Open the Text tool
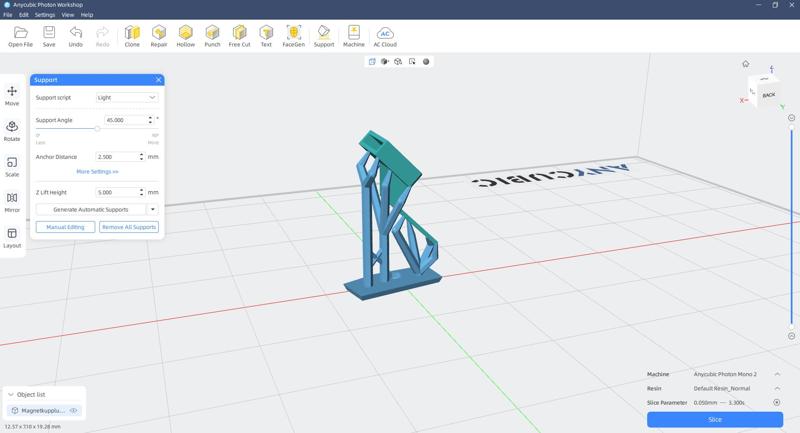The width and height of the screenshot is (800, 433). (266, 36)
